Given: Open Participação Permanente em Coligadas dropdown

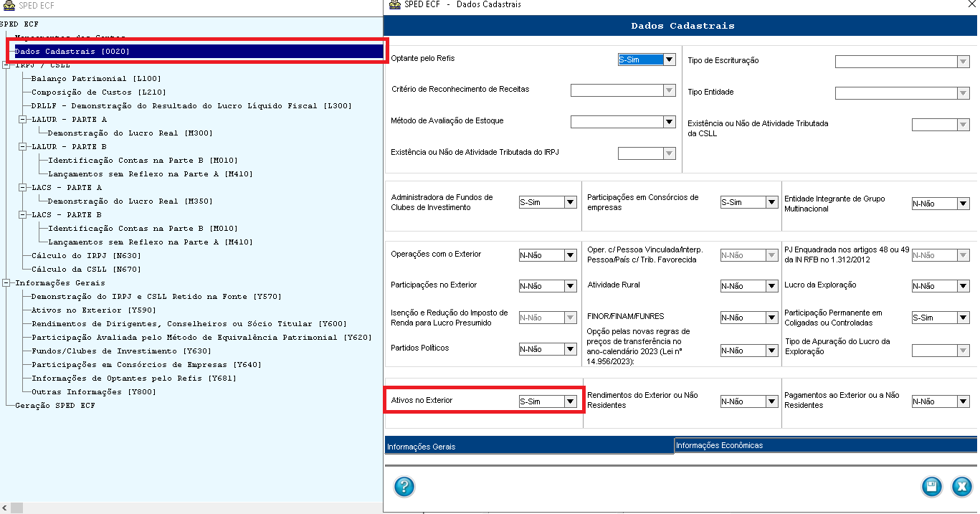Looking at the screenshot, I should coord(963,318).
